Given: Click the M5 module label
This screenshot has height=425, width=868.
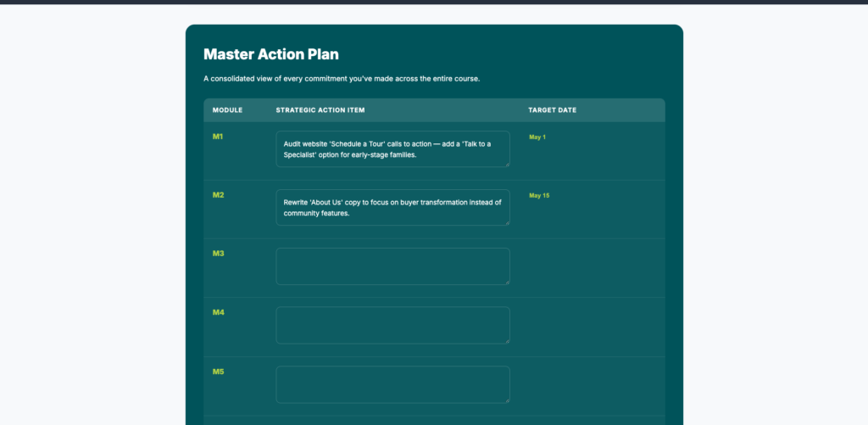Looking at the screenshot, I should point(218,372).
